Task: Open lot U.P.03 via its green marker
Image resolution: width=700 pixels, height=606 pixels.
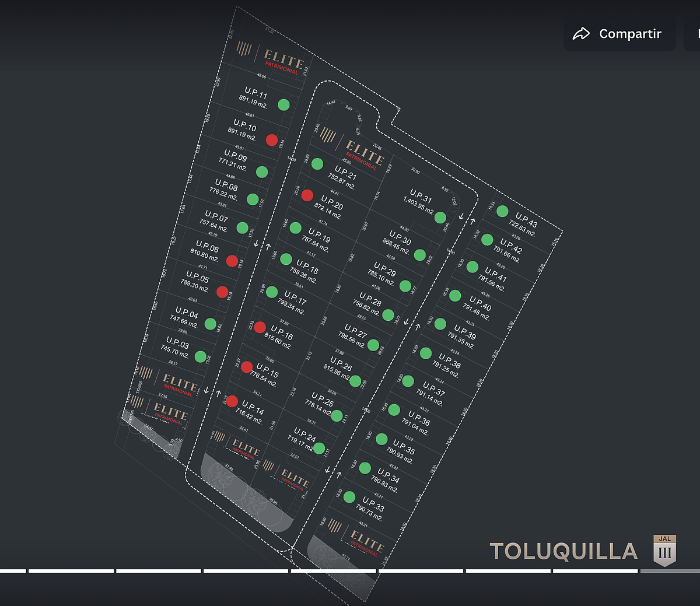Action: click(201, 356)
